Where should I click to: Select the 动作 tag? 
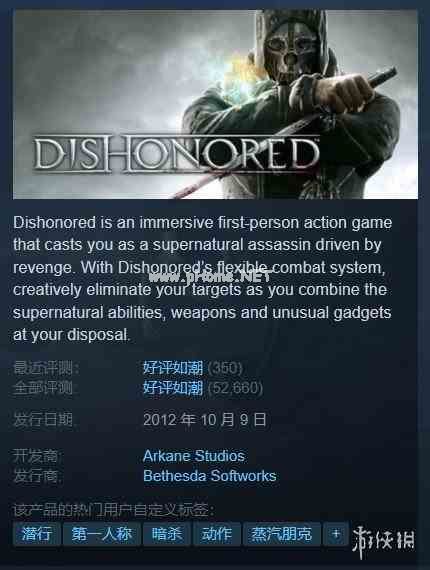pos(217,534)
